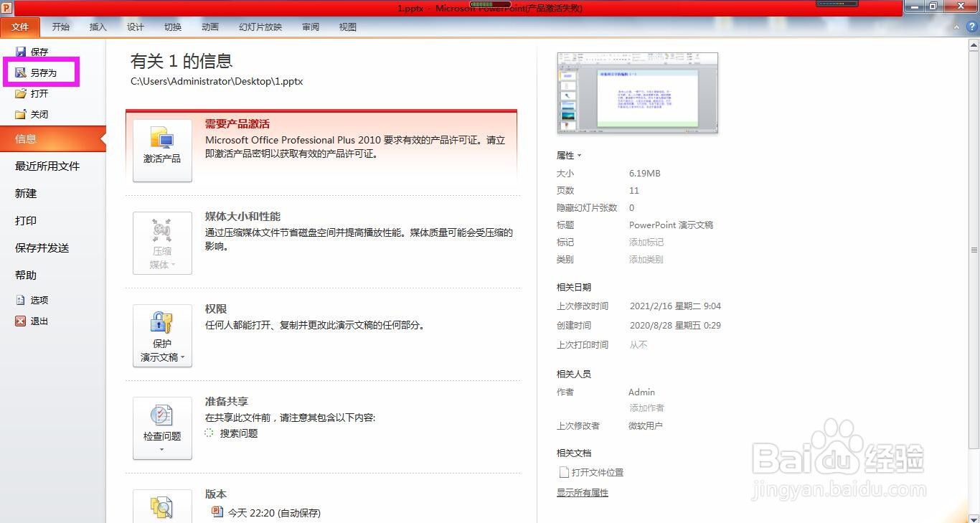Viewport: 980px width, 523px height.
Task: Click the author name Admin
Action: 641,392
